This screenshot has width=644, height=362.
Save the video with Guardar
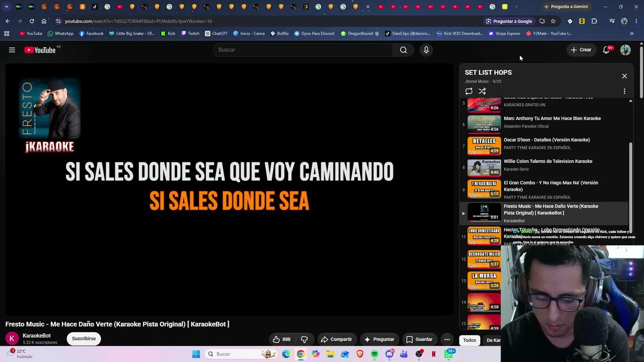point(419,339)
